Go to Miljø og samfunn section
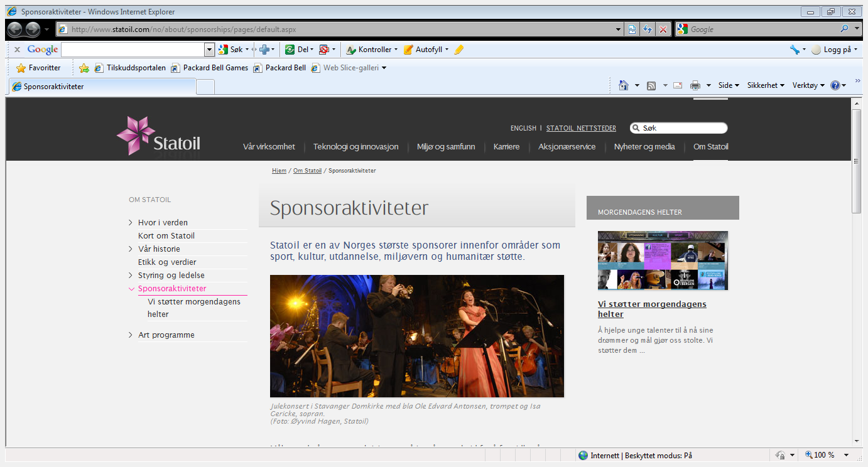 coord(446,147)
